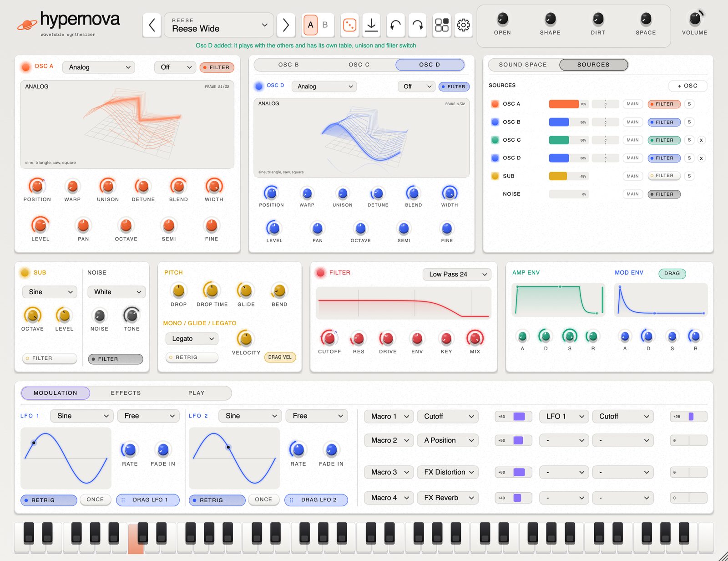Solo the SUB source

click(689, 176)
